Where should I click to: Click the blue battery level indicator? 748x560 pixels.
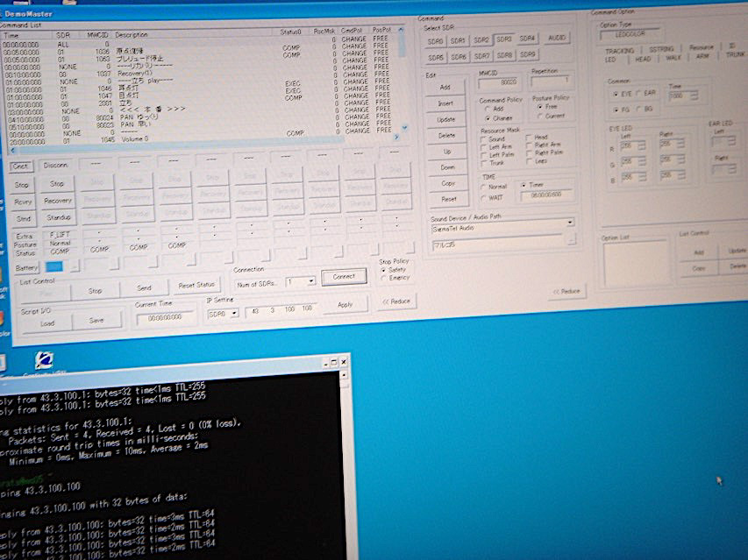click(x=53, y=266)
